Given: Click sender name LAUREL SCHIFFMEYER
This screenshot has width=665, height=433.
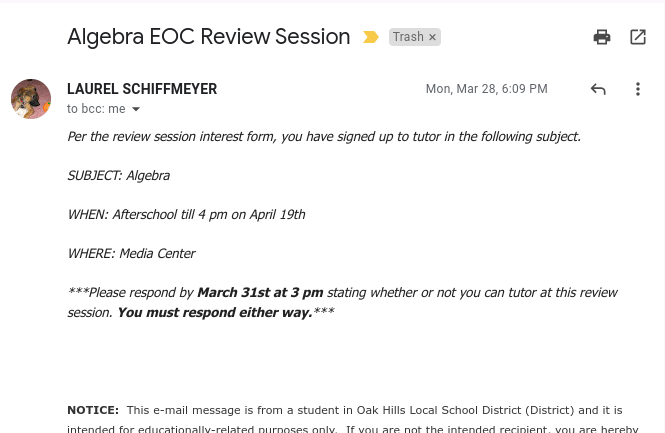Looking at the screenshot, I should (x=142, y=89).
